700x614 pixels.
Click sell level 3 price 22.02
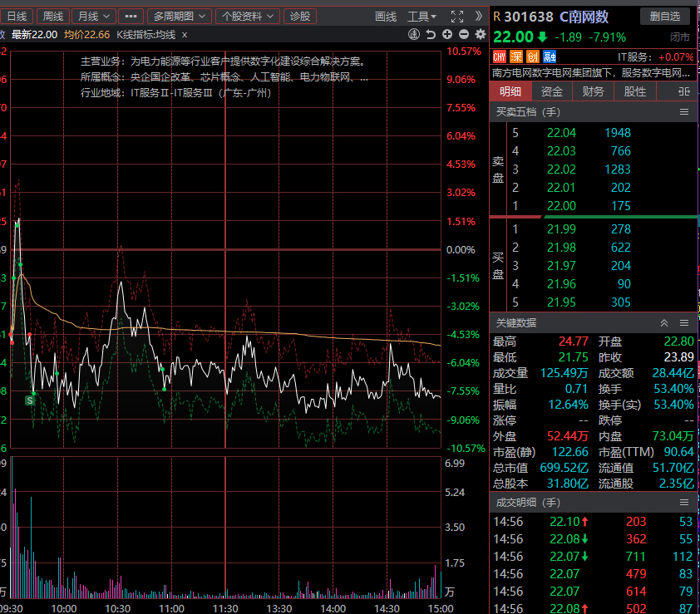pyautogui.click(x=561, y=169)
